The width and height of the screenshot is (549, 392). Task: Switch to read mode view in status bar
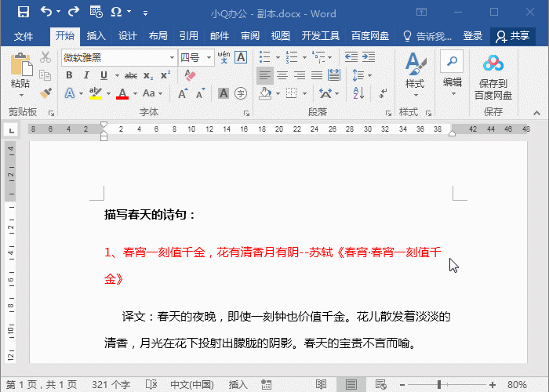(321, 385)
